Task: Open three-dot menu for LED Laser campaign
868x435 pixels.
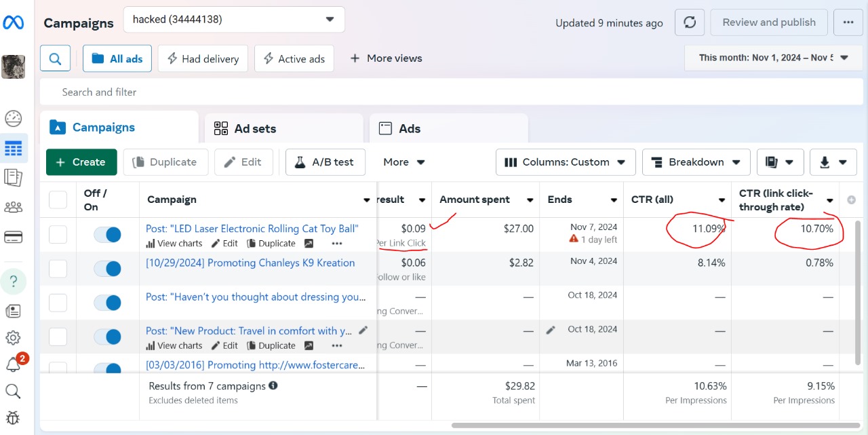Action: pos(337,244)
